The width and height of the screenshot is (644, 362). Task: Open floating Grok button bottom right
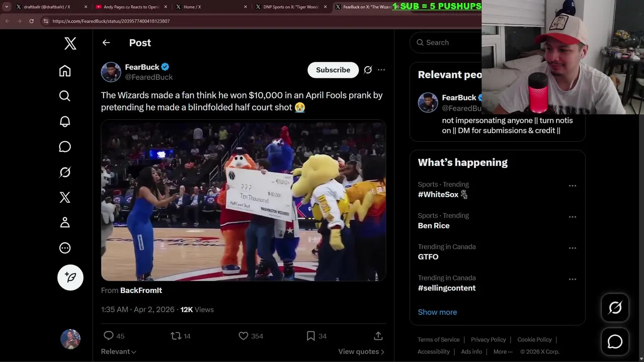coord(615,308)
